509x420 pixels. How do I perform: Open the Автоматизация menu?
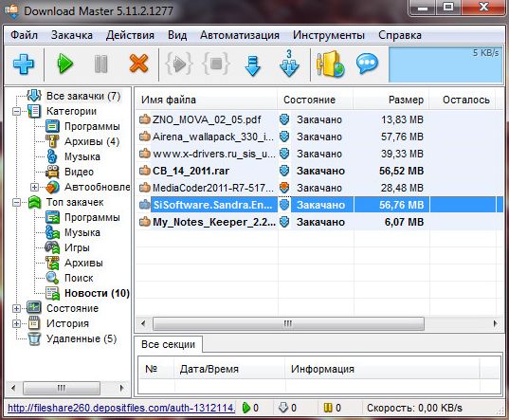pyautogui.click(x=240, y=35)
